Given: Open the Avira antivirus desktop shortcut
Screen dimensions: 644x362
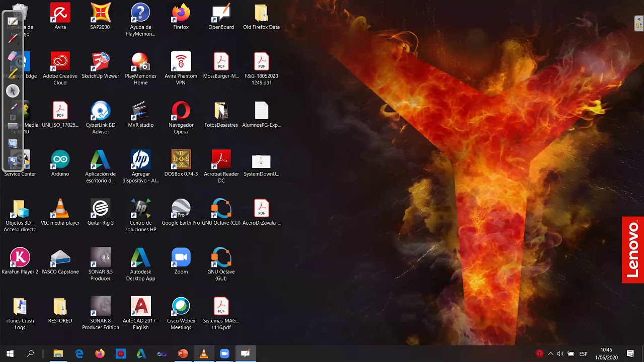Looking at the screenshot, I should click(x=60, y=17).
